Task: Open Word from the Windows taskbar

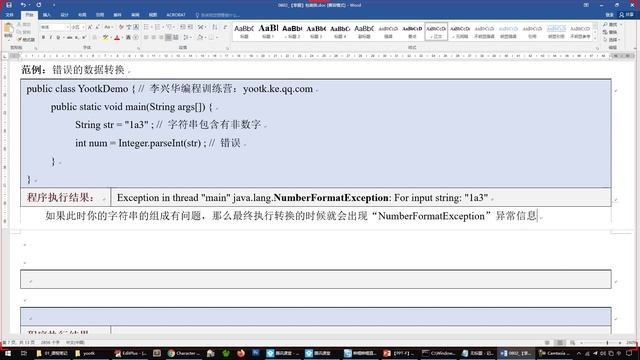Action: pos(516,353)
